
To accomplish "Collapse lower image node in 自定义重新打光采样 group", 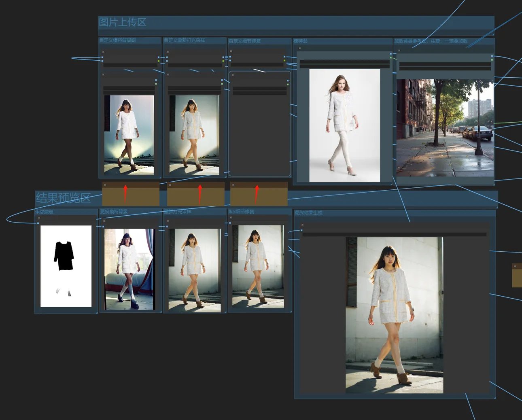I will pyautogui.click(x=168, y=74).
